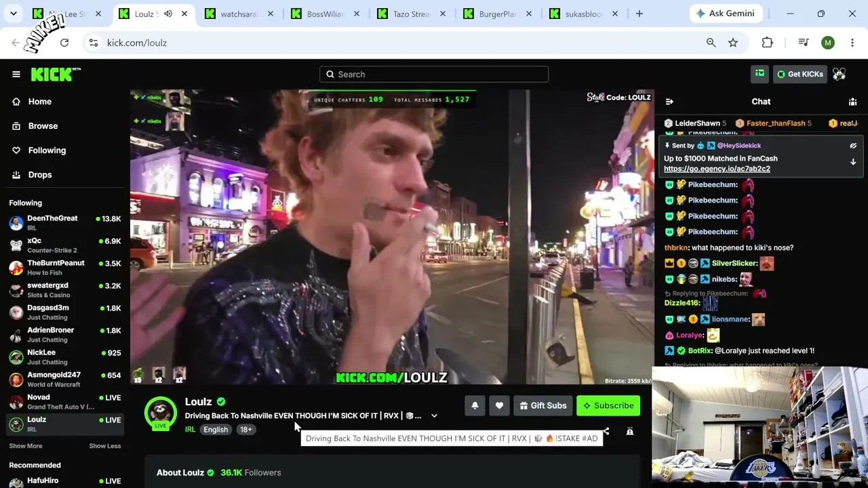
Task: Mute the Loulz tab audio icon
Action: pyautogui.click(x=167, y=14)
